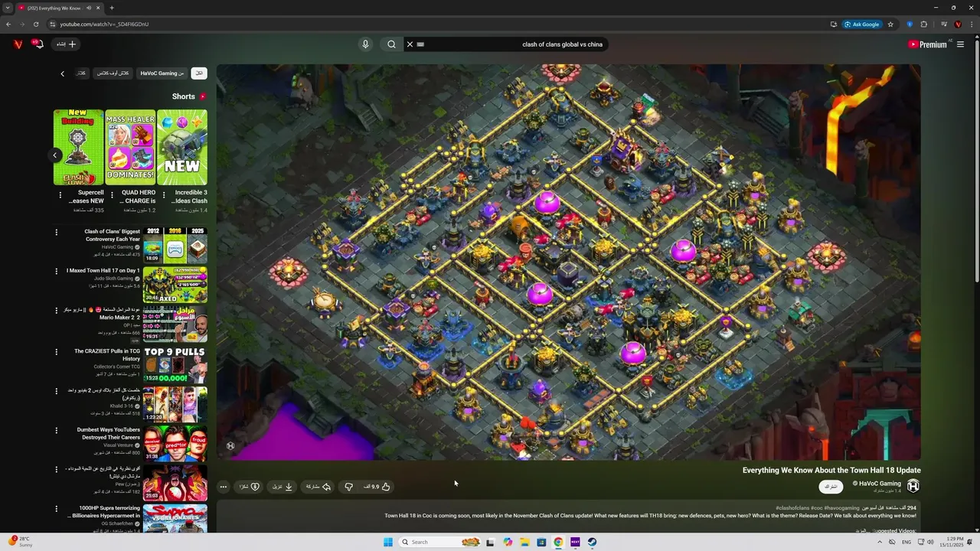The width and height of the screenshot is (980, 551).
Task: Open the Create button menu
Action: click(x=66, y=44)
